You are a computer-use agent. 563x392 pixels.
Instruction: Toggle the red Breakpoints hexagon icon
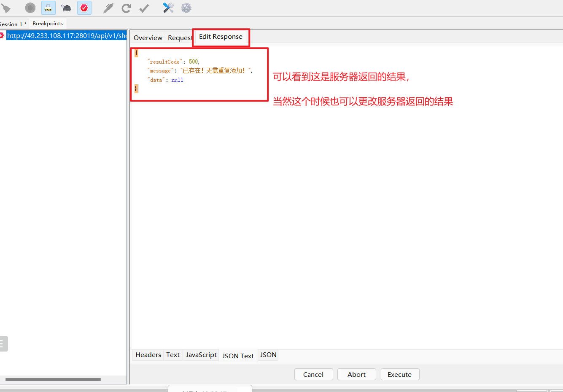(x=84, y=8)
